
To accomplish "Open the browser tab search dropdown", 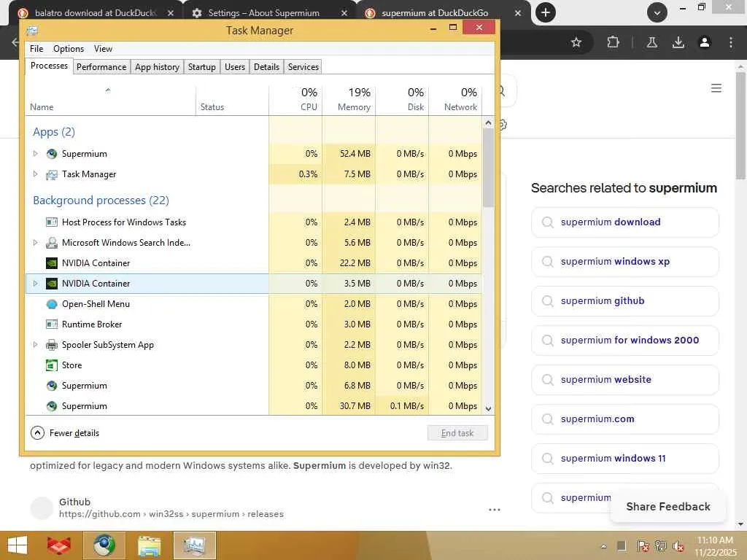I will click(657, 12).
